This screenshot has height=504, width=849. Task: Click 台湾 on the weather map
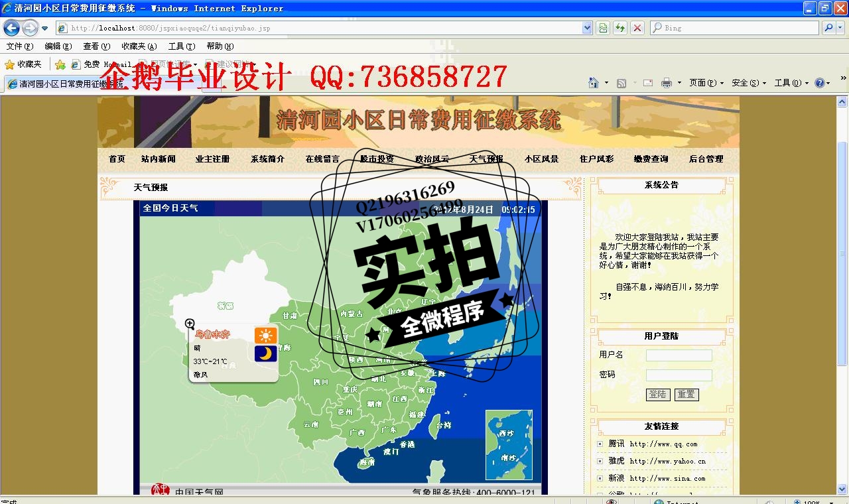[x=443, y=425]
